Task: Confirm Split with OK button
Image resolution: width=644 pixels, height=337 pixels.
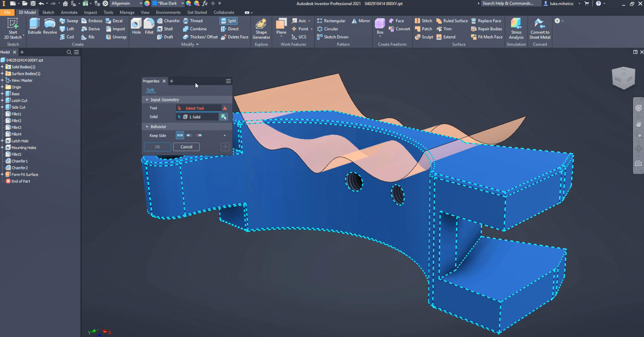Action: (157, 147)
